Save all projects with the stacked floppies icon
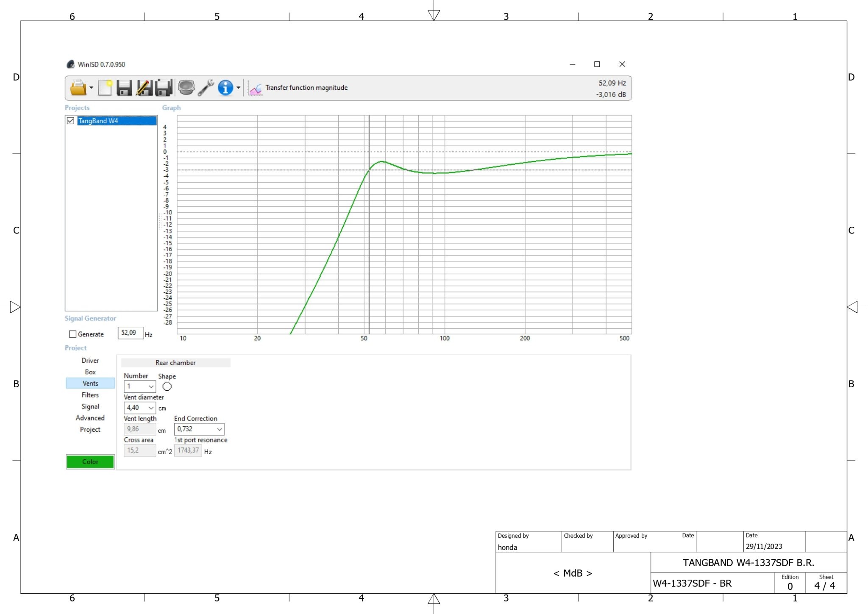The height and width of the screenshot is (614, 868). pos(164,88)
